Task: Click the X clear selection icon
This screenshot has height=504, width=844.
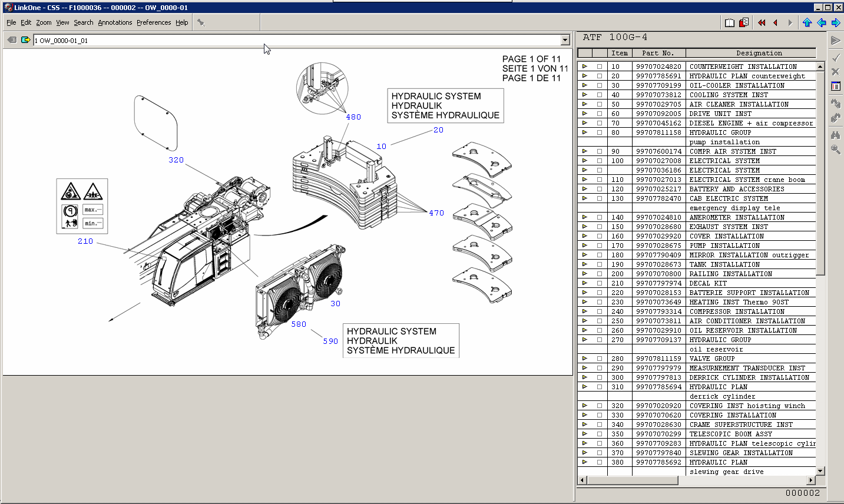Action: coord(836,71)
